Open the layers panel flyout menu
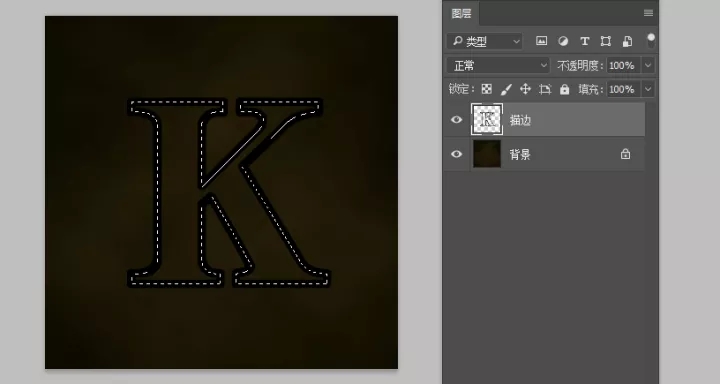 coord(648,13)
